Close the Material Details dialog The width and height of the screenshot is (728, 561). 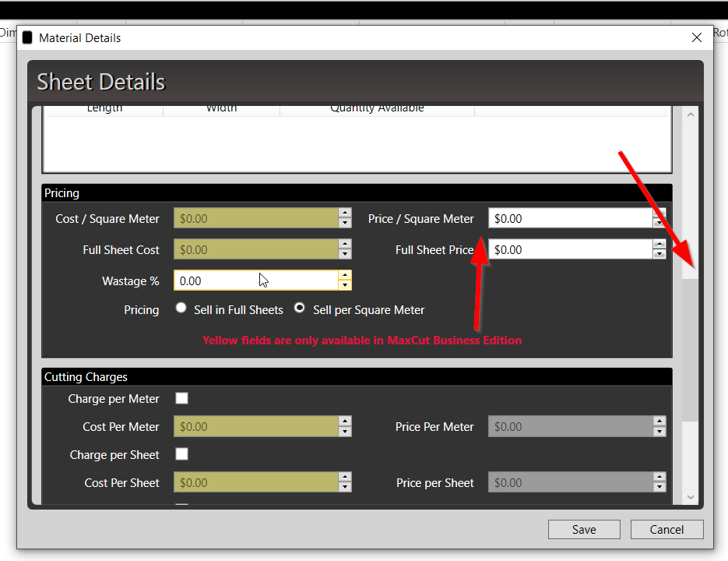[697, 37]
